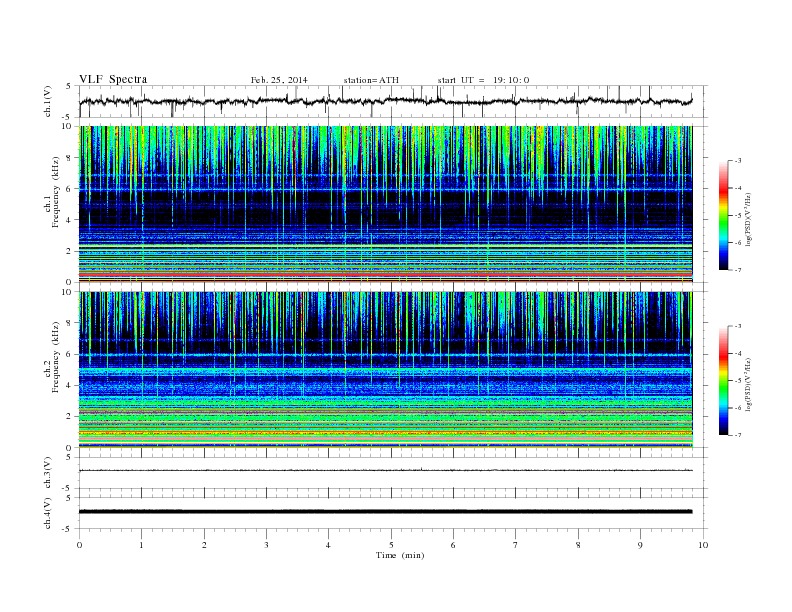
Task: Click the 'start UT = 19:10:0' header text
Action: pyautogui.click(x=483, y=80)
